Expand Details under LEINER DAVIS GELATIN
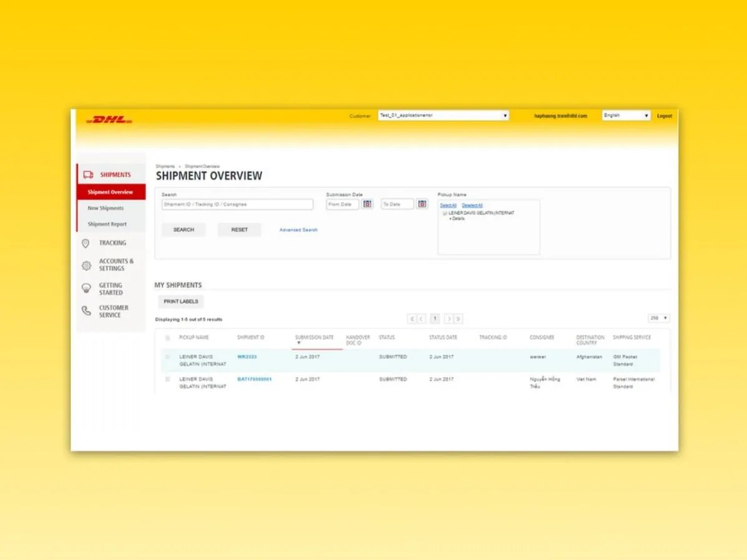The image size is (747, 560). (457, 219)
